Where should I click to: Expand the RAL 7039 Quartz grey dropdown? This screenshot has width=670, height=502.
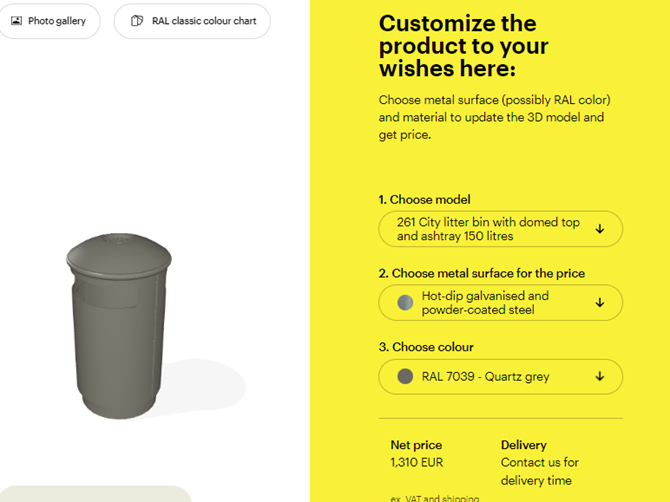tap(500, 376)
